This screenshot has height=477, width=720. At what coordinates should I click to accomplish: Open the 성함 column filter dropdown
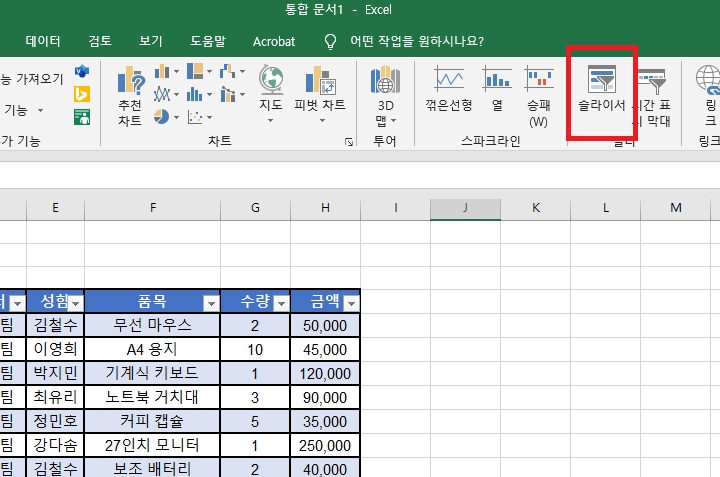click(x=76, y=303)
